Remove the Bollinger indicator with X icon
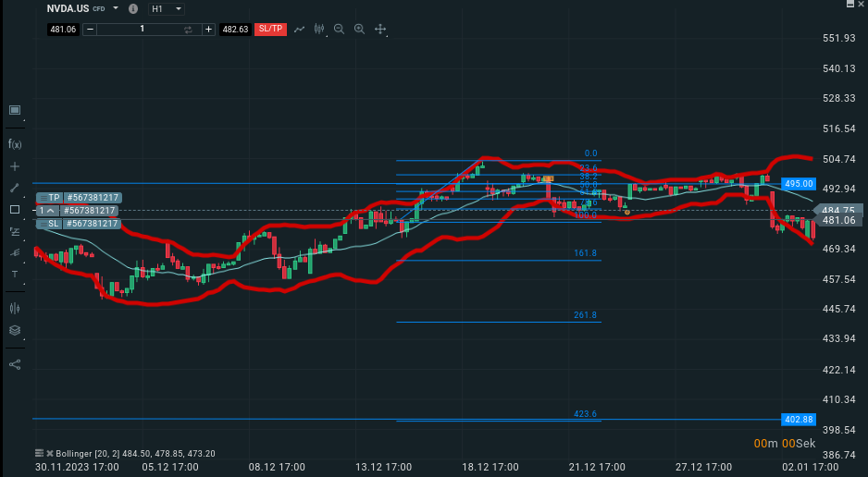Image resolution: width=868 pixels, height=477 pixels. pos(50,453)
